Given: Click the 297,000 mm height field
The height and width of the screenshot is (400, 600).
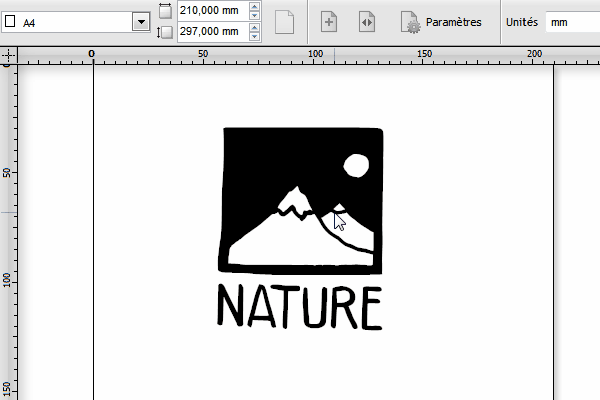Looking at the screenshot, I should click(213, 31).
